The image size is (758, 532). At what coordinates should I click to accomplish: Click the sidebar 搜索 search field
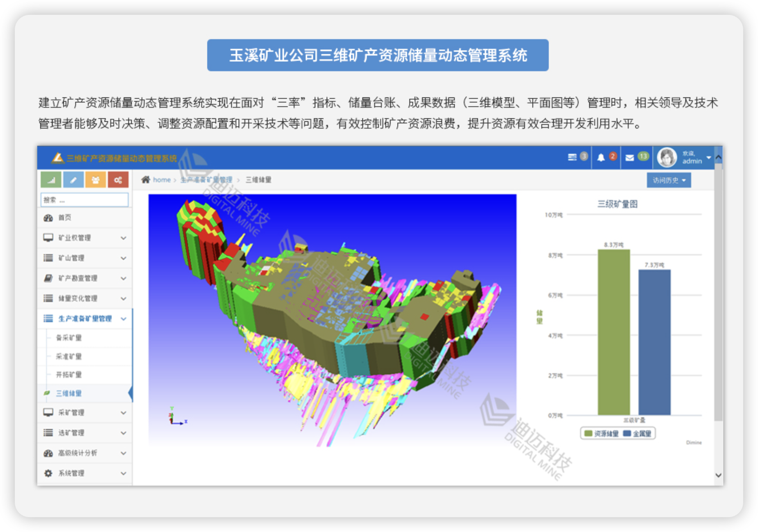pyautogui.click(x=85, y=200)
